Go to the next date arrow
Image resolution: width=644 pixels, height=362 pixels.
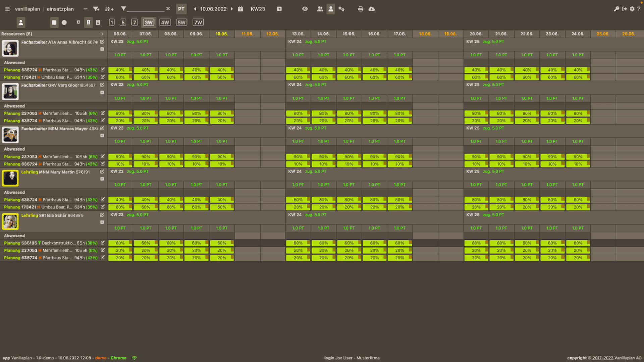coord(232,9)
